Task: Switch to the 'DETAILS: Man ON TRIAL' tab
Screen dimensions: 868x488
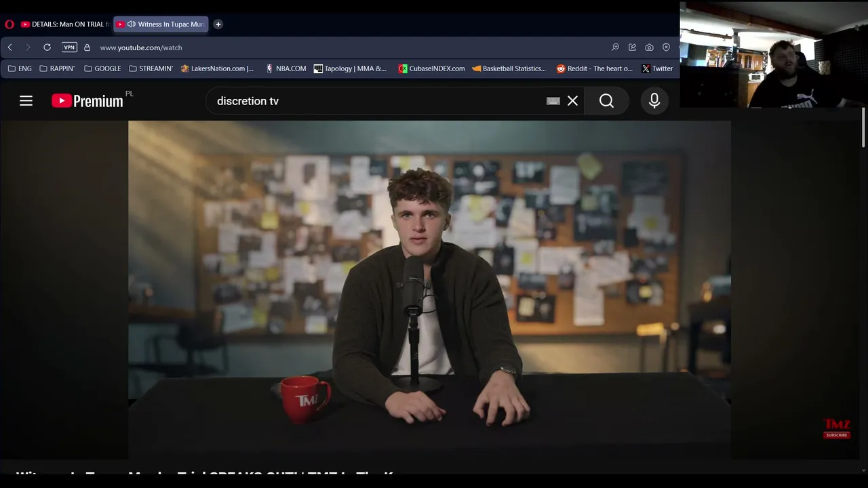Action: click(64, 24)
